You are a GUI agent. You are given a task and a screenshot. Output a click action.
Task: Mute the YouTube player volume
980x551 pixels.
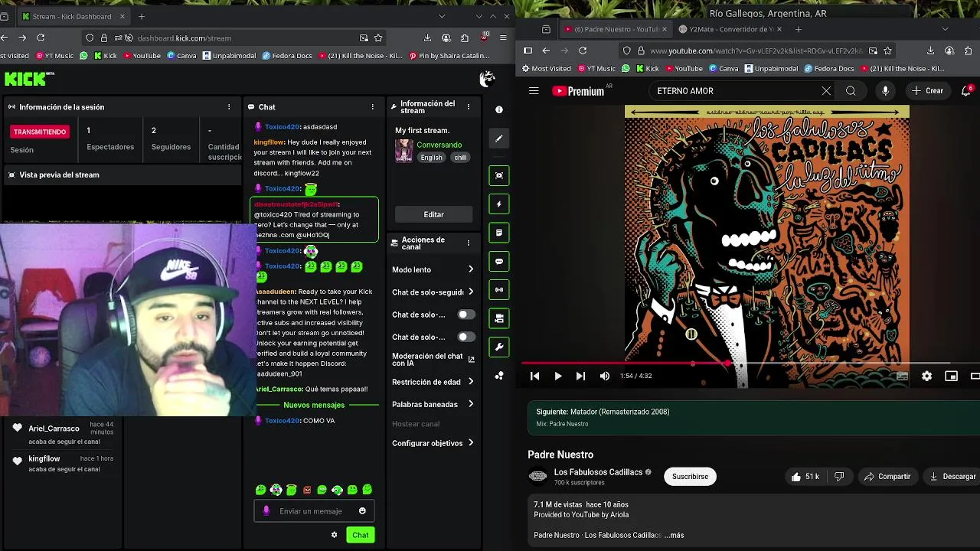(605, 376)
